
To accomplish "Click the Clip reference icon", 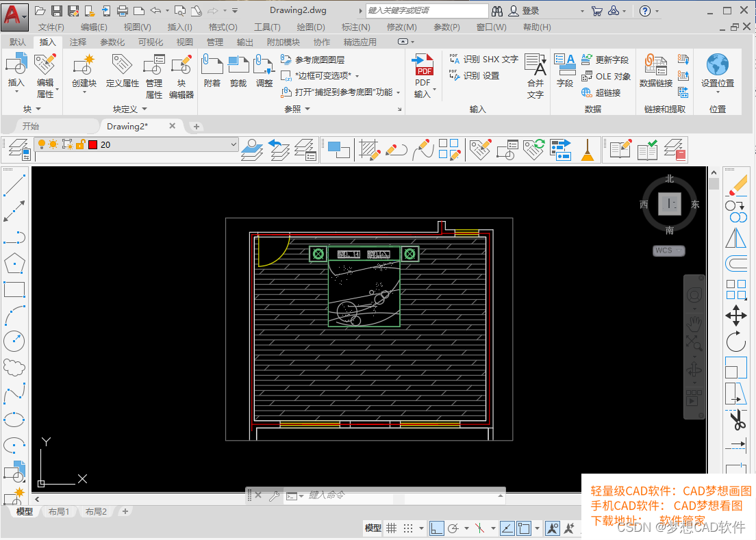I will (238, 65).
